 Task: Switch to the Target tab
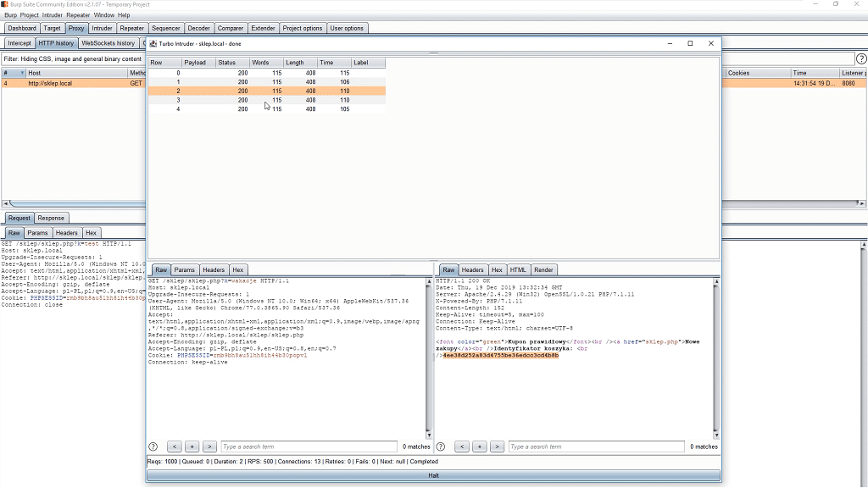pos(52,28)
